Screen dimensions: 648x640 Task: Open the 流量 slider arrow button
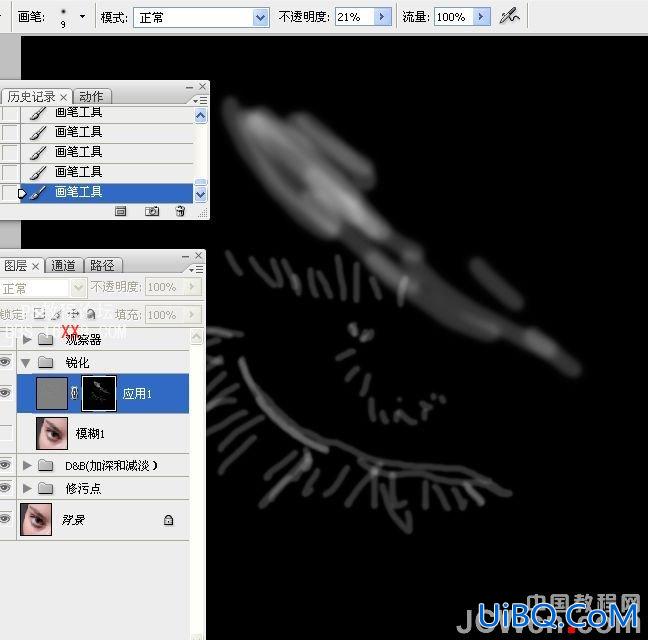pos(481,17)
